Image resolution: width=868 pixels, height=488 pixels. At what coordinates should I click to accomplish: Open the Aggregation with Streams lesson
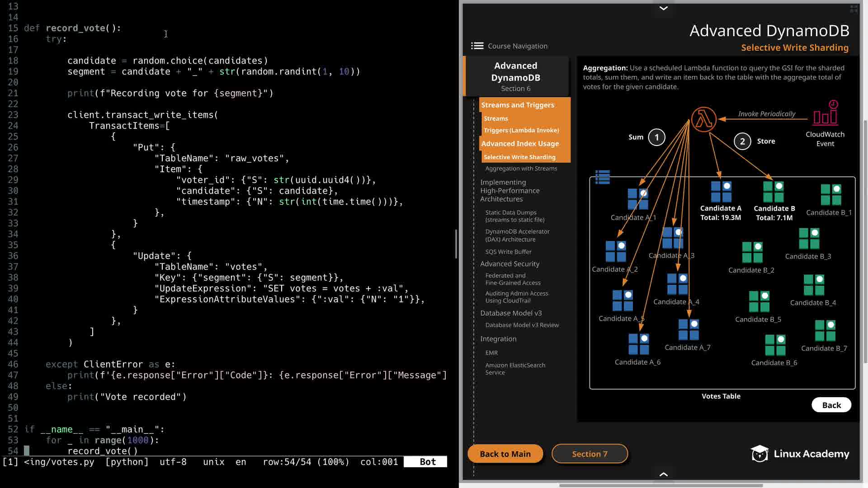pos(521,169)
